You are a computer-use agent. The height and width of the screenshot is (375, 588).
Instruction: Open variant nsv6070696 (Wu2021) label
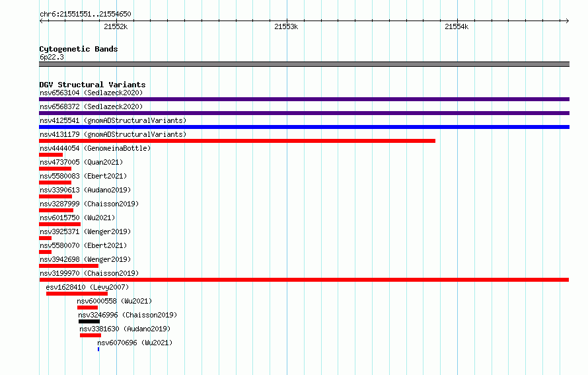coord(135,343)
